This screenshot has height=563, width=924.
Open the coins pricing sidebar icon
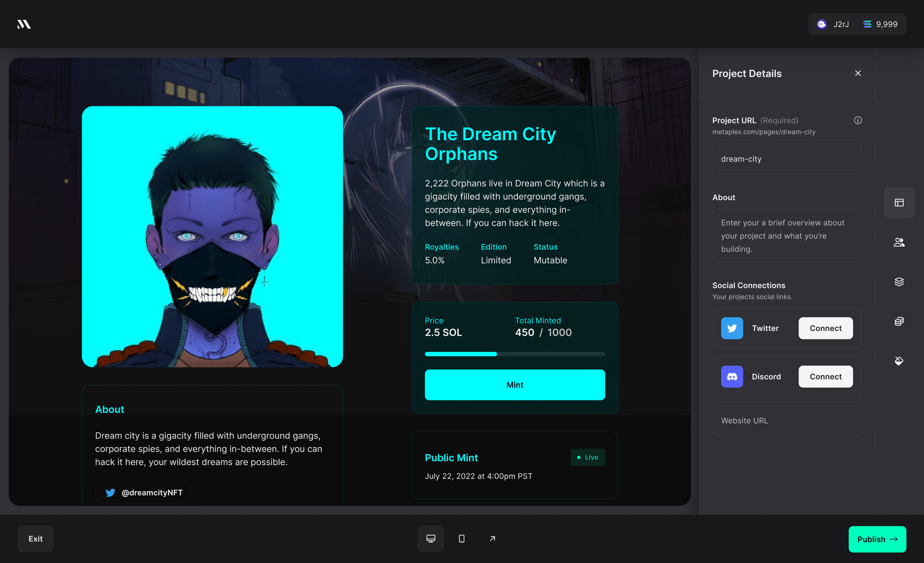coord(899,321)
